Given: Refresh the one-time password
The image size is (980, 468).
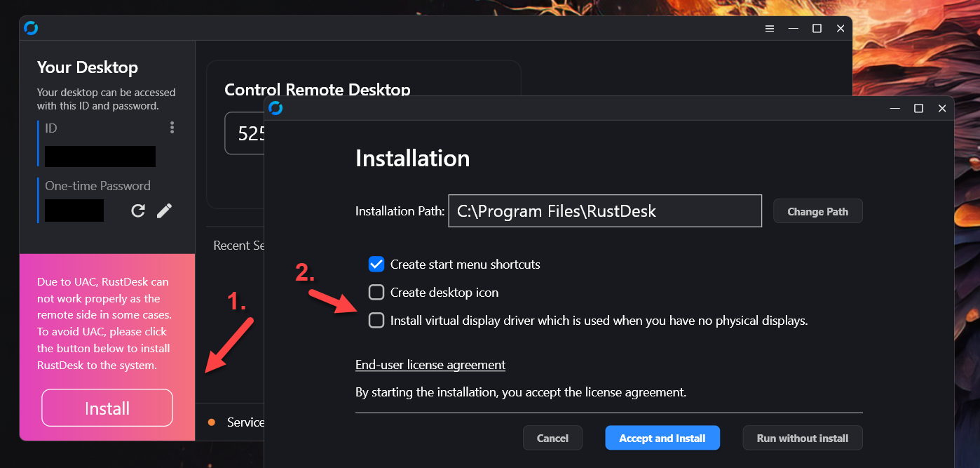Looking at the screenshot, I should click(x=138, y=210).
